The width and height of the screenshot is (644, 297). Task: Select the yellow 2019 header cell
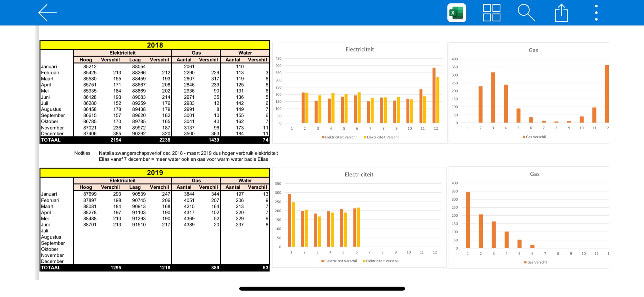155,173
